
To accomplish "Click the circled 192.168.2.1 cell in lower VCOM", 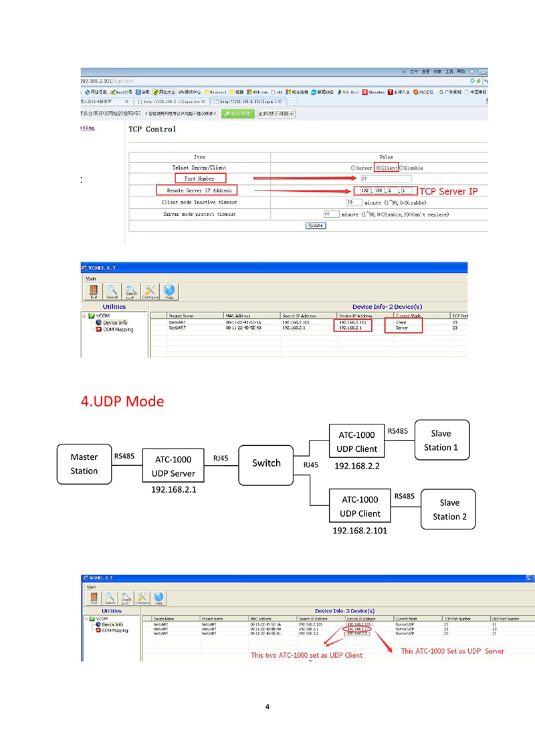I will click(x=357, y=629).
